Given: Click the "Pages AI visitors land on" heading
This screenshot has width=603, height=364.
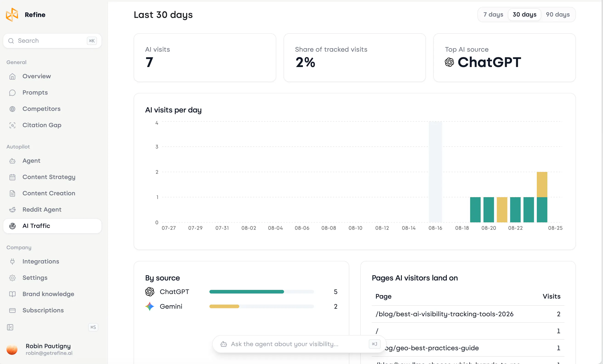Looking at the screenshot, I should coord(414,278).
